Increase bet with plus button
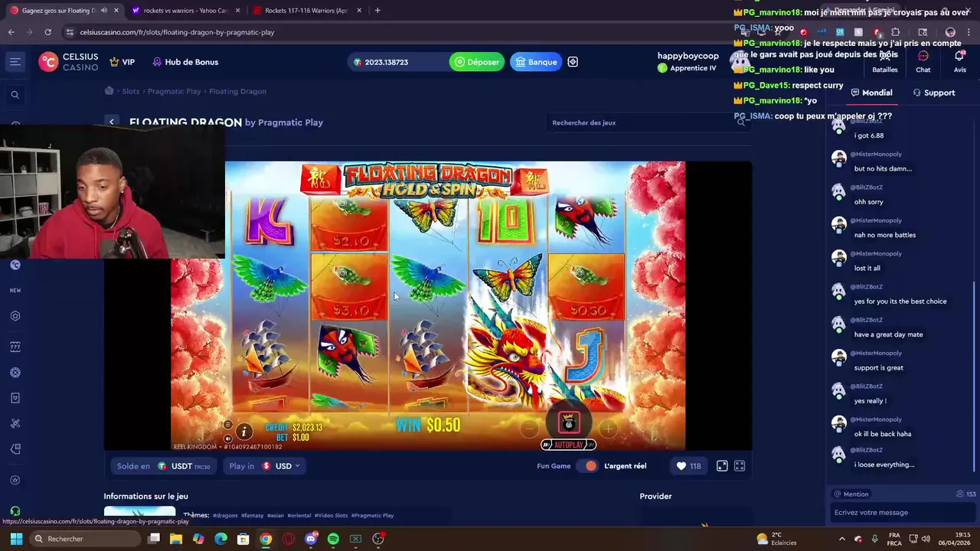 tap(608, 429)
